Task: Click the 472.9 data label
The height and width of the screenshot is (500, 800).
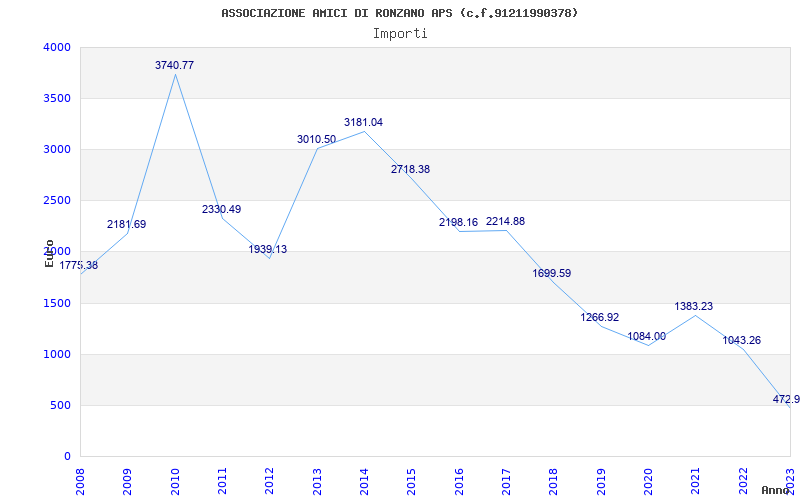Action: click(x=786, y=399)
